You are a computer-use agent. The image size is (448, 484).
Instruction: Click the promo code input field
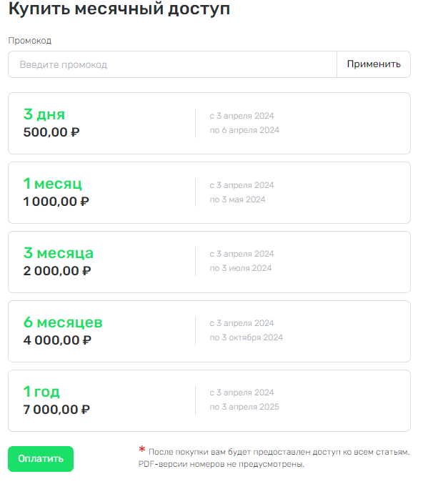171,64
